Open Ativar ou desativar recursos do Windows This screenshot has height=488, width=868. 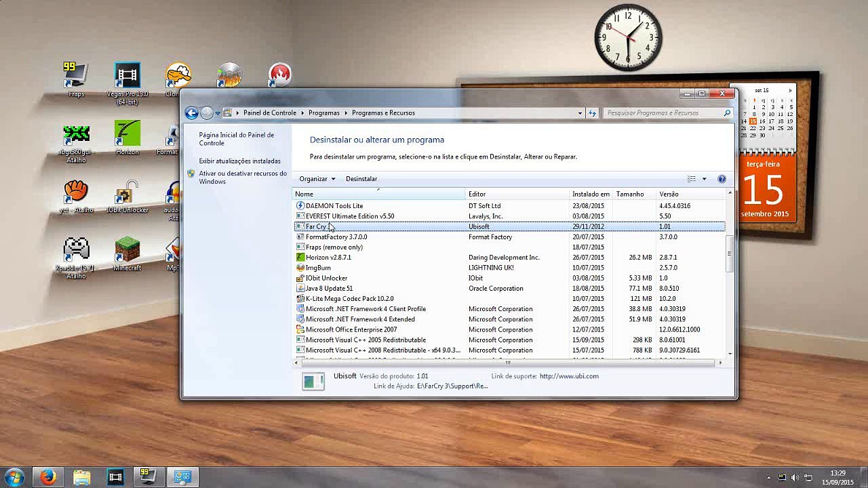pos(243,178)
